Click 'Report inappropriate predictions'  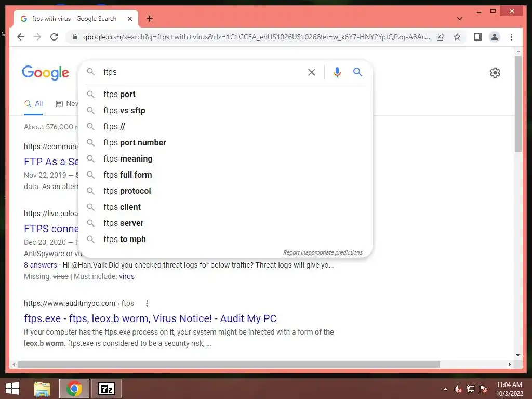pos(323,253)
